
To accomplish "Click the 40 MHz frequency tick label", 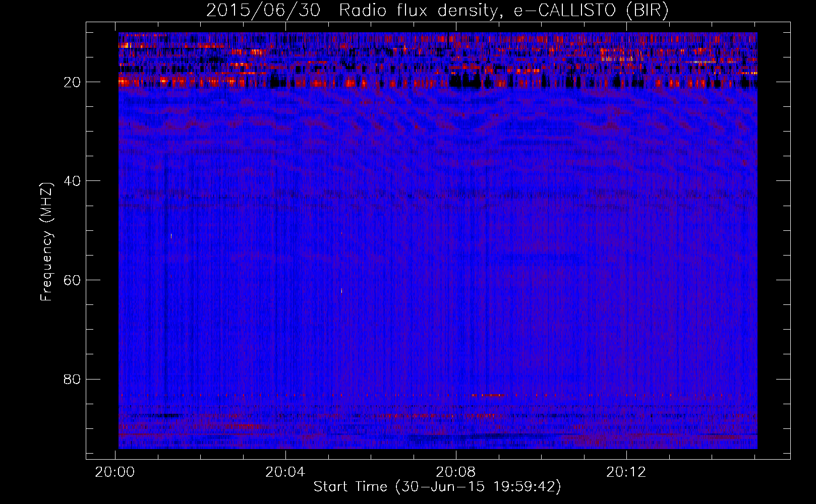I will click(x=72, y=181).
